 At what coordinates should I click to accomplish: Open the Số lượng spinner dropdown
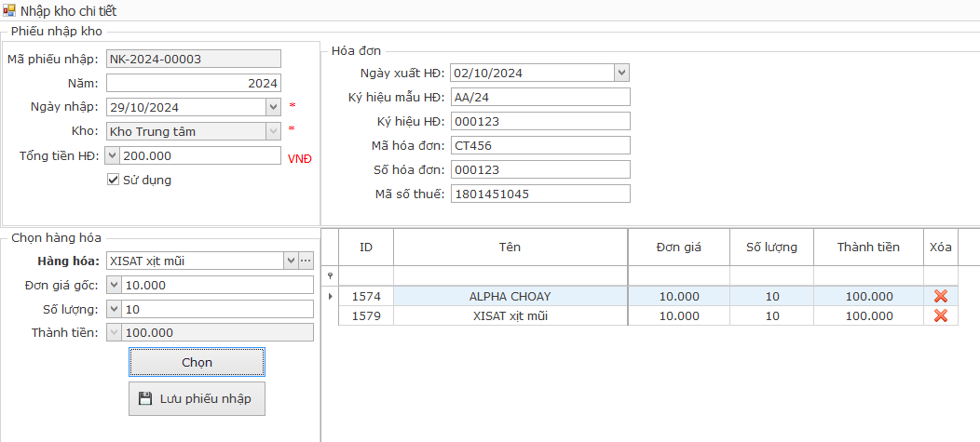pyautogui.click(x=113, y=308)
